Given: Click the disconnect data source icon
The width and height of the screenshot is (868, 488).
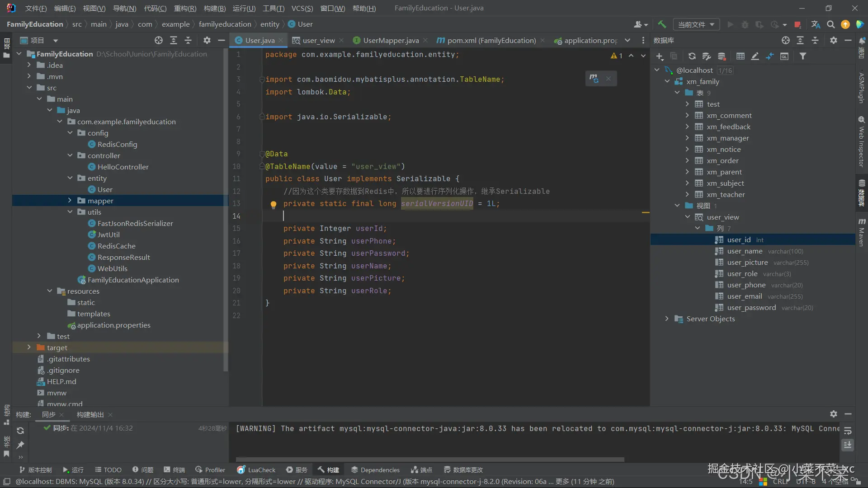Looking at the screenshot, I should click(722, 56).
